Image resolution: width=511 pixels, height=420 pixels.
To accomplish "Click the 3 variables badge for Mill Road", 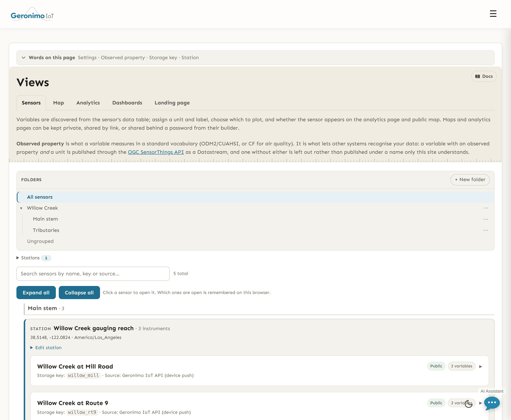I will coord(462,366).
